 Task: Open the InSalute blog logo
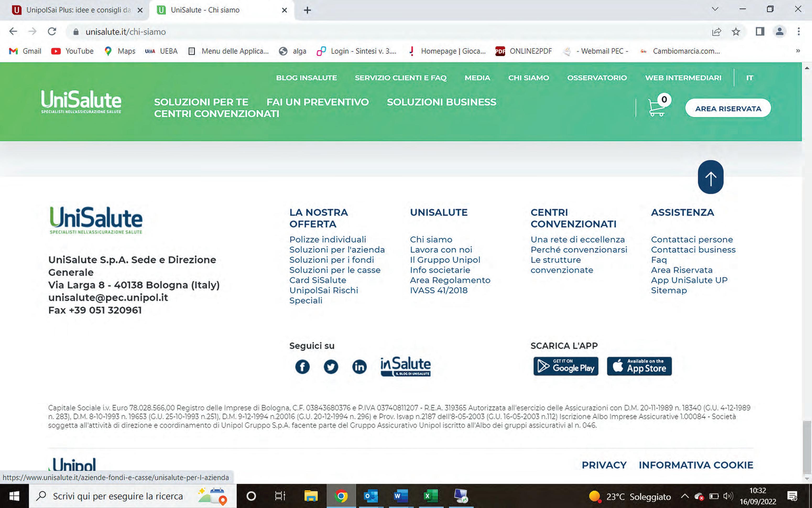[405, 367]
